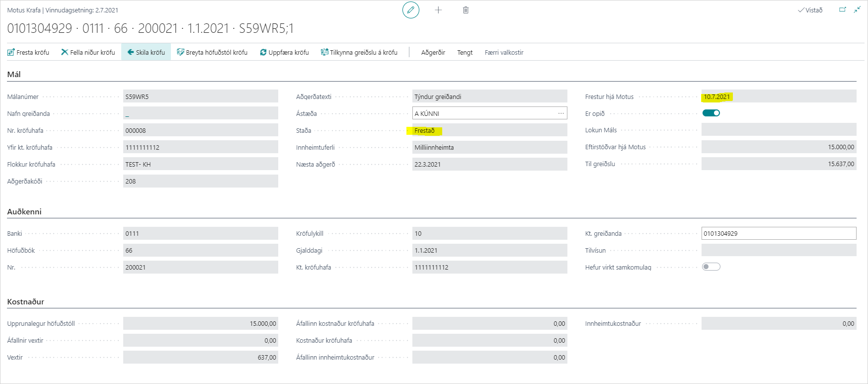Collapse the Kostnaður section heading
Viewport: 868px width, 384px height.
(x=26, y=302)
